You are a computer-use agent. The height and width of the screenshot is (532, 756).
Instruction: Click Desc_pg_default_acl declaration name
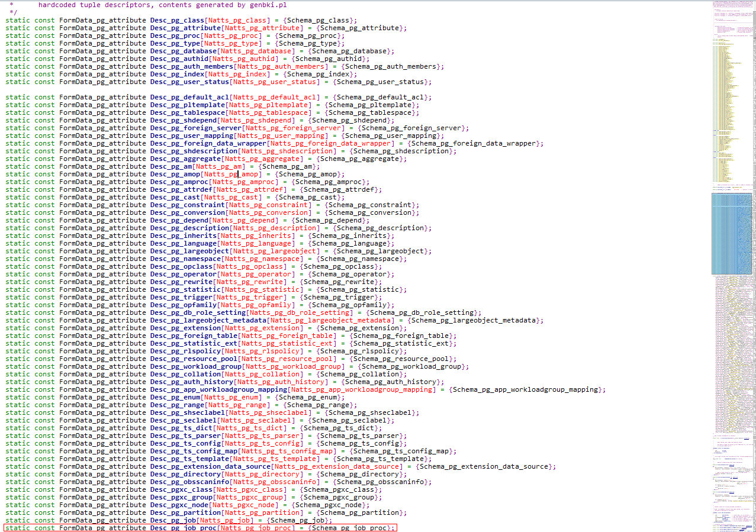[x=189, y=97]
